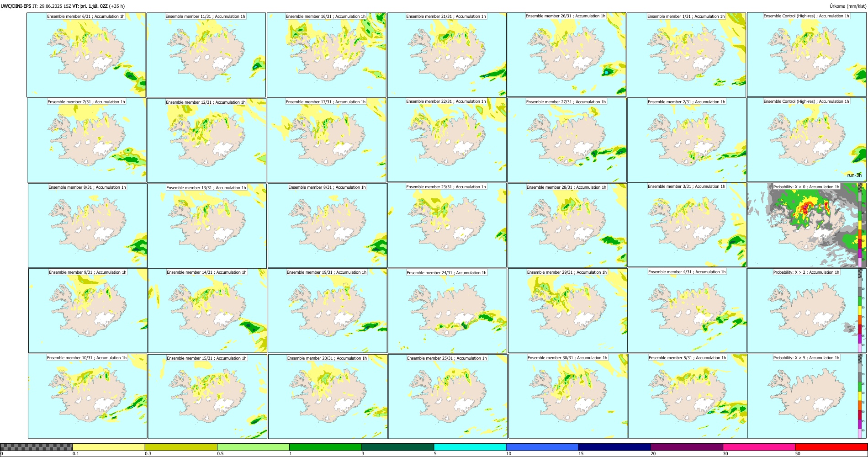Select the Ensemble member 17/31 map

326,140
